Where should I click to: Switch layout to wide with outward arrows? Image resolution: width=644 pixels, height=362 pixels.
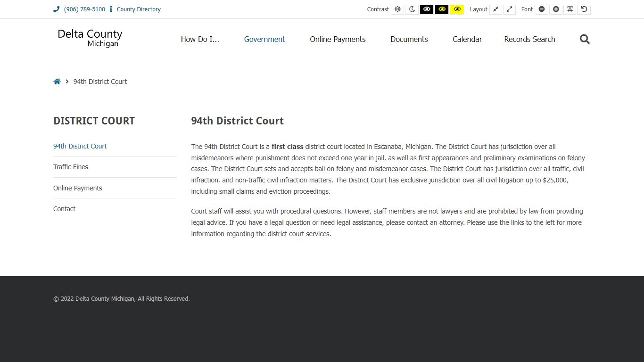(509, 9)
